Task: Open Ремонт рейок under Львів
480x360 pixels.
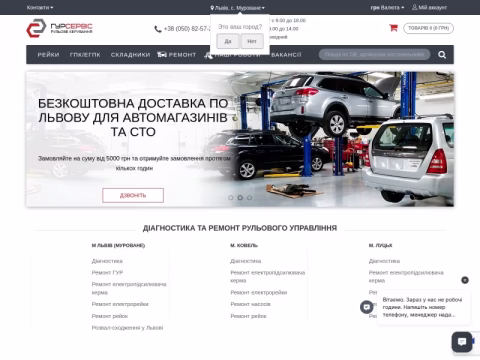Action: [x=110, y=316]
